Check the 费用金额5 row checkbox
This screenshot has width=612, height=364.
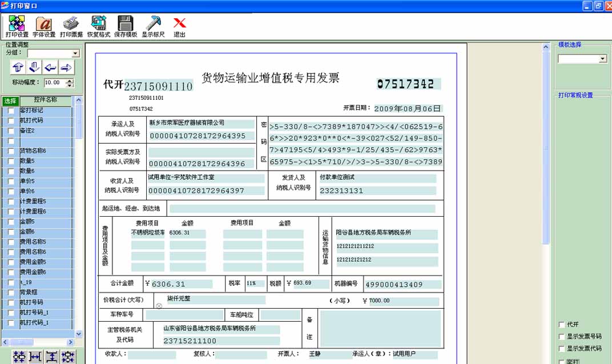click(11, 262)
